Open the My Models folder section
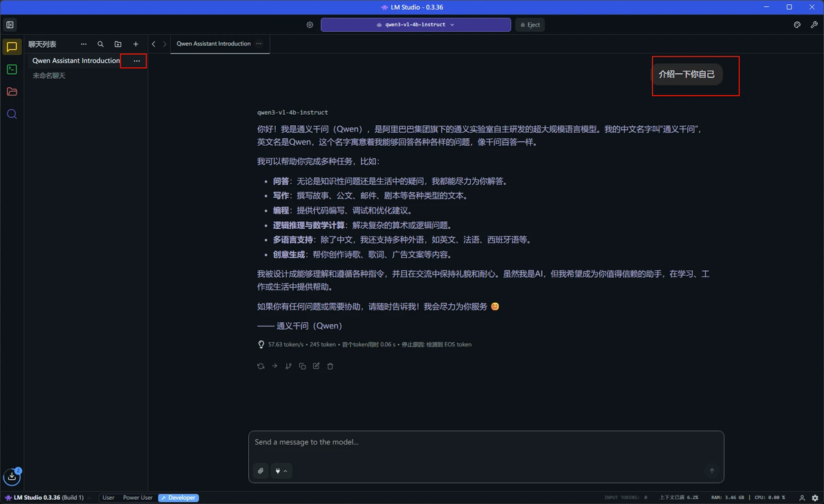The height and width of the screenshot is (504, 824). (x=12, y=92)
